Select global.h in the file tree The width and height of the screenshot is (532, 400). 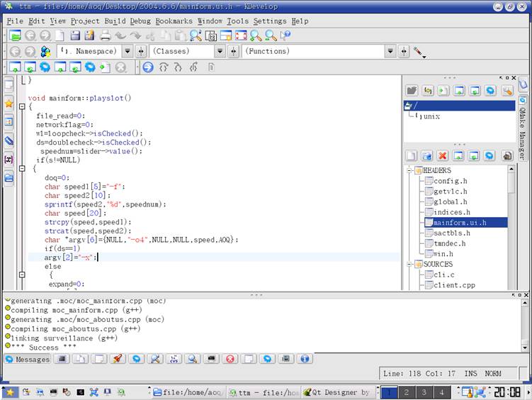(450, 201)
